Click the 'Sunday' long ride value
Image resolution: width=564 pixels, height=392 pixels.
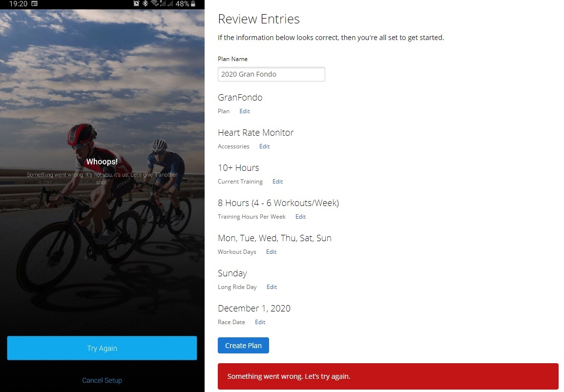coord(232,273)
